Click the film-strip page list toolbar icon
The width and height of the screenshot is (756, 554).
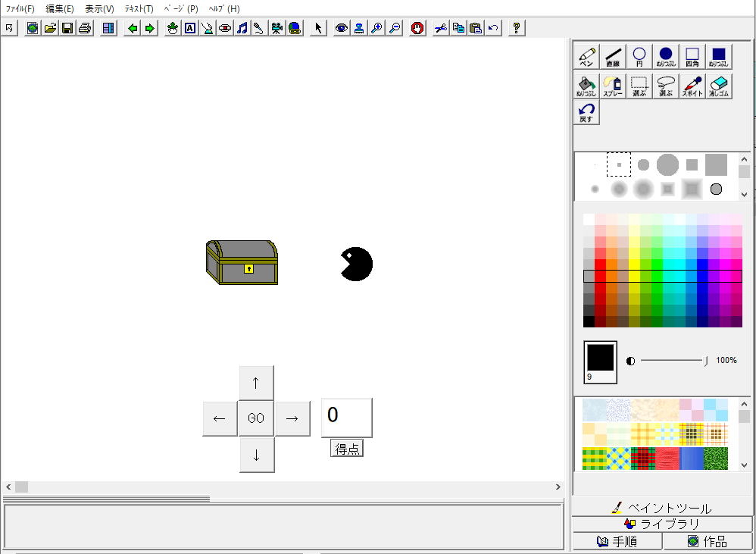[108, 28]
